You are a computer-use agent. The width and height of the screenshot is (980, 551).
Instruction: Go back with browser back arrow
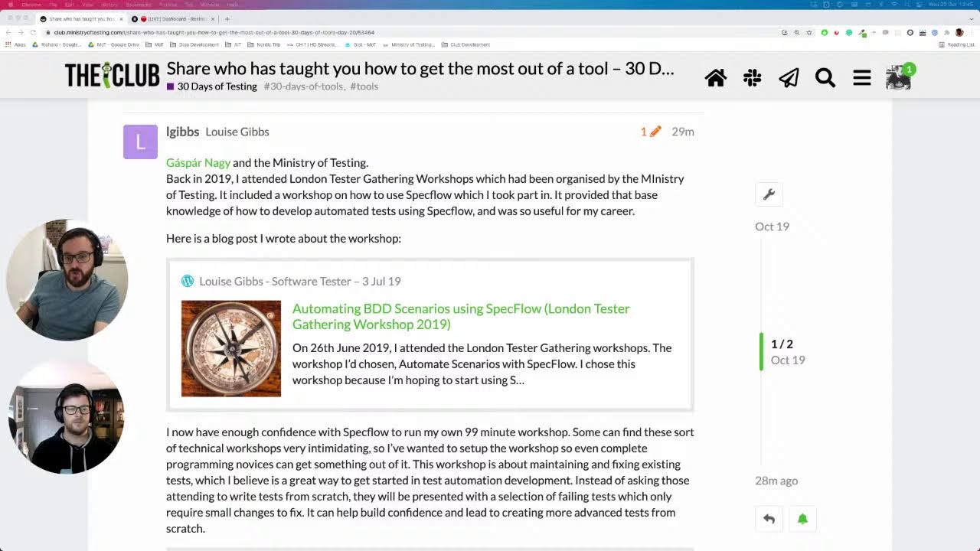[x=8, y=33]
